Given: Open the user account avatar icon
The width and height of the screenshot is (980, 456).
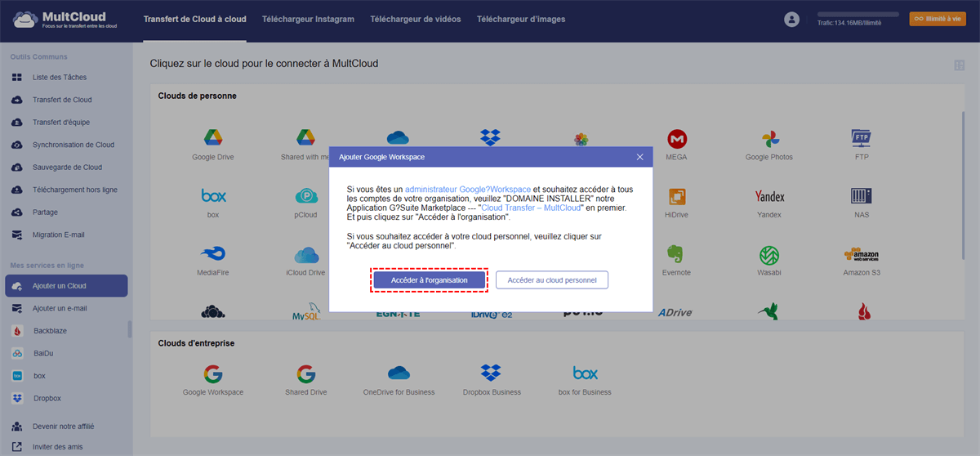Looking at the screenshot, I should (791, 19).
